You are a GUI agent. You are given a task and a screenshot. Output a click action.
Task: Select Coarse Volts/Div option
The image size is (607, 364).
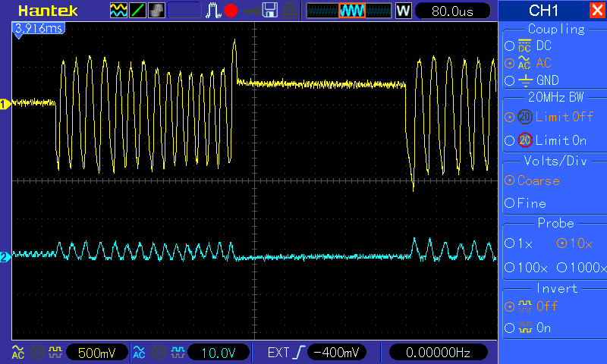(x=509, y=180)
